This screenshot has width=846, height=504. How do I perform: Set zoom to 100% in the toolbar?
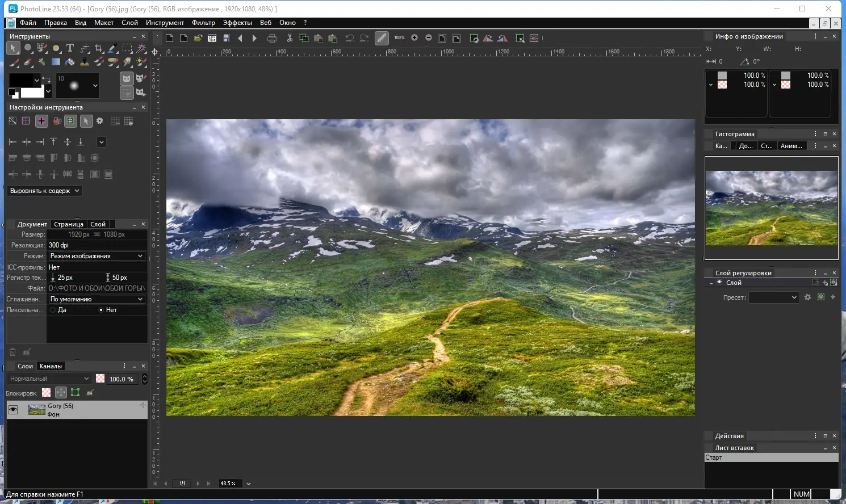point(400,38)
